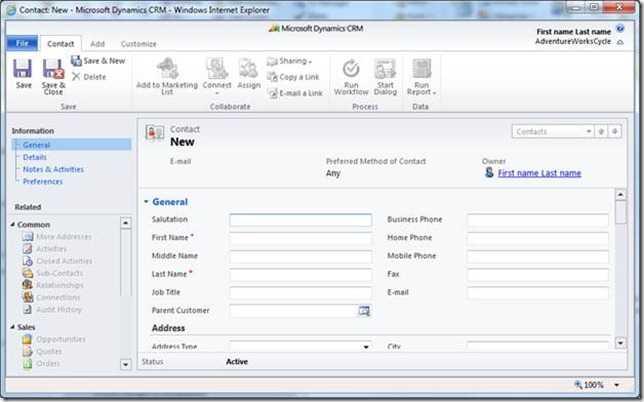Select Notes & Activities in sidebar
Image resolution: width=644 pixels, height=402 pixels.
point(53,169)
